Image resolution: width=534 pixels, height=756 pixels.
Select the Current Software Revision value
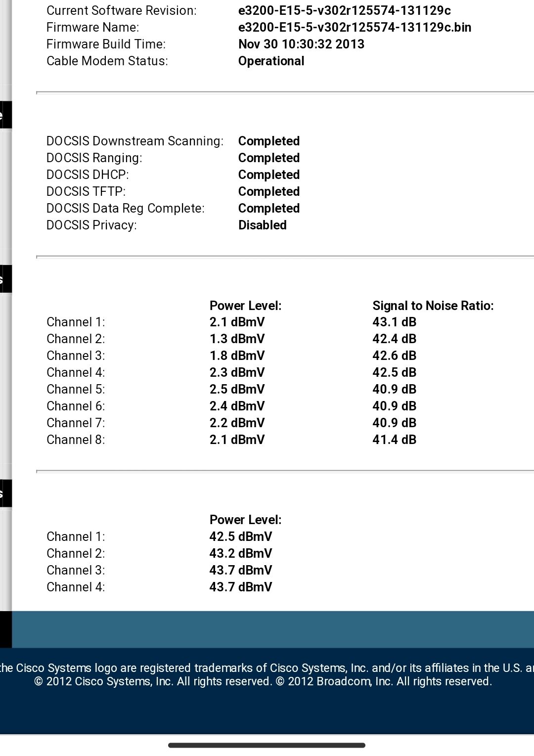pos(345,10)
